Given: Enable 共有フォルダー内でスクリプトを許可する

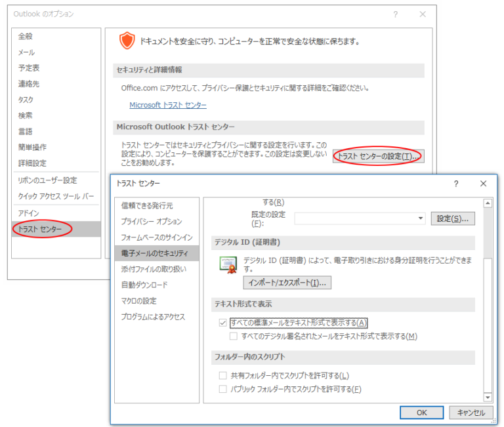Looking at the screenshot, I should [222, 375].
